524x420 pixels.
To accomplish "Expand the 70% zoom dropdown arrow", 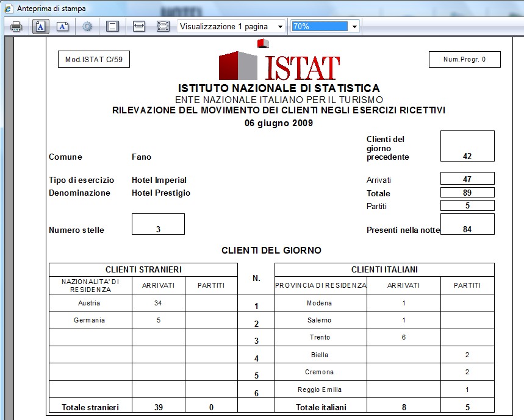I will tap(354, 26).
